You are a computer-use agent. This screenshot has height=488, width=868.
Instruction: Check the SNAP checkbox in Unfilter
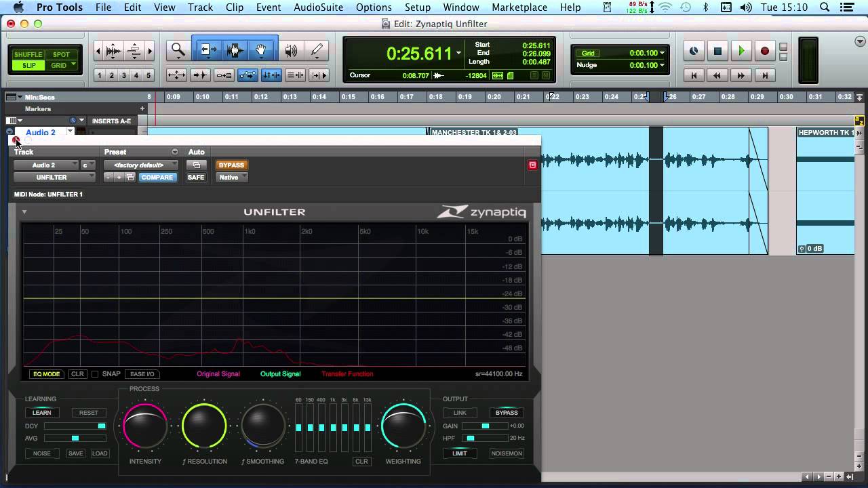tap(95, 374)
